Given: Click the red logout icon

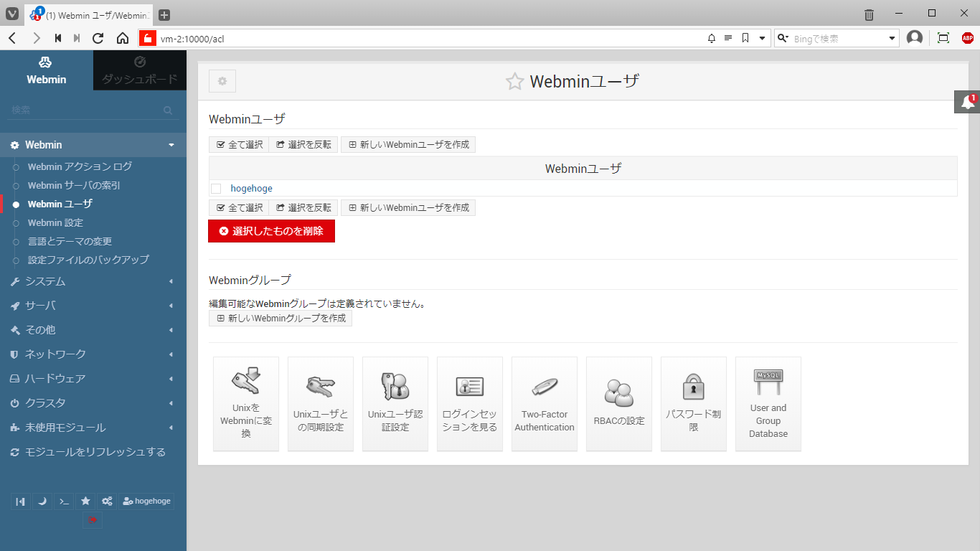Looking at the screenshot, I should [x=93, y=519].
